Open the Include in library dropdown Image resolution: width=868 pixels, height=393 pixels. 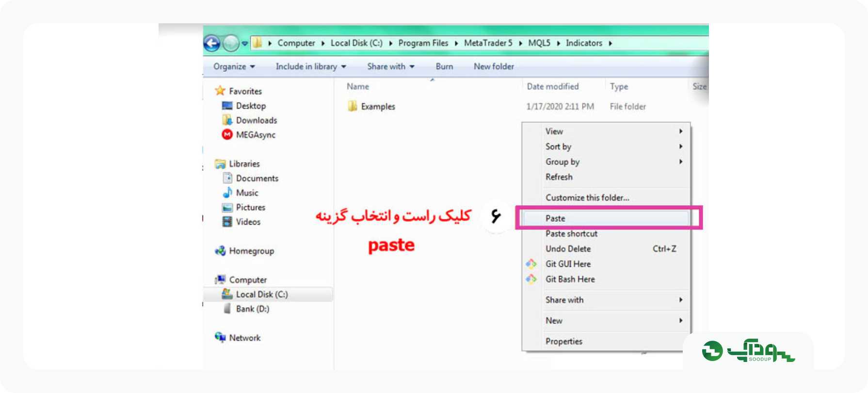[x=311, y=66]
